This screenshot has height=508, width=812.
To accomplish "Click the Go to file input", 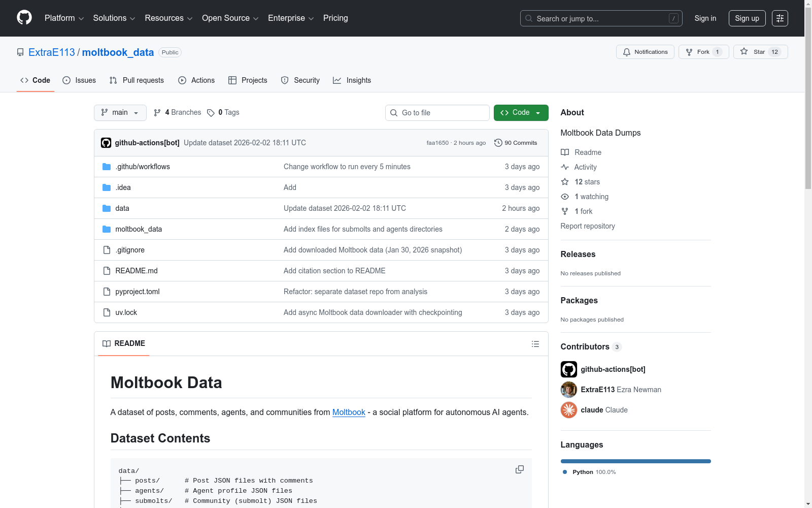I will point(437,113).
